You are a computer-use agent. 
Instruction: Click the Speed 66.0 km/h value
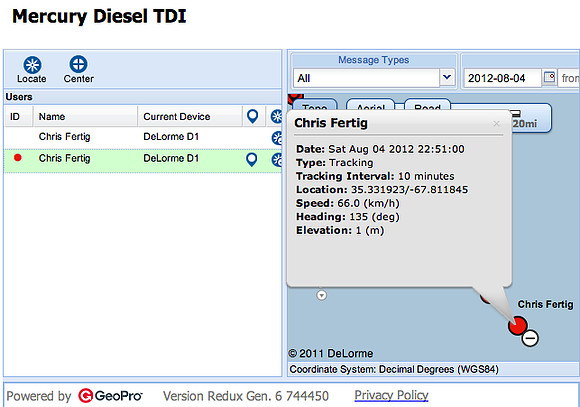coord(368,204)
